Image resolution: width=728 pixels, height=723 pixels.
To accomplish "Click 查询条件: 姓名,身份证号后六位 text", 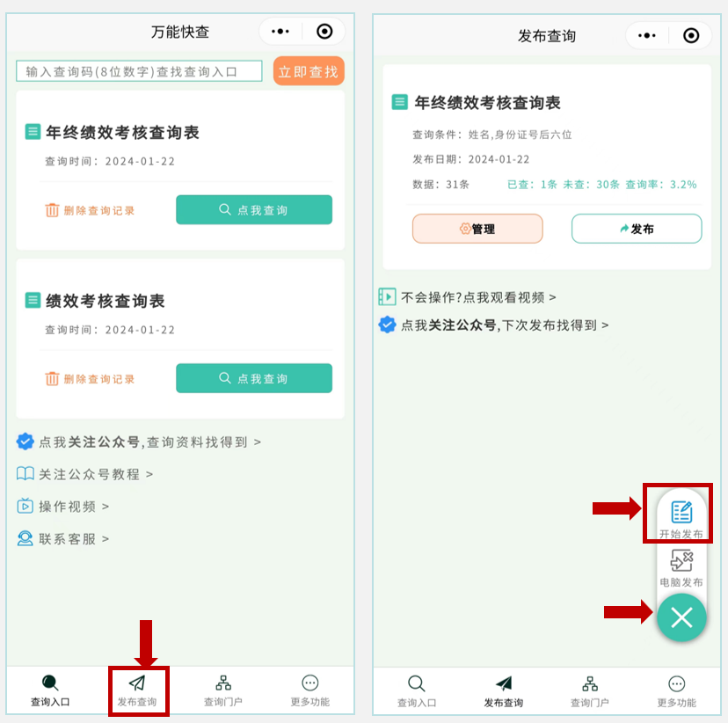I will (492, 135).
